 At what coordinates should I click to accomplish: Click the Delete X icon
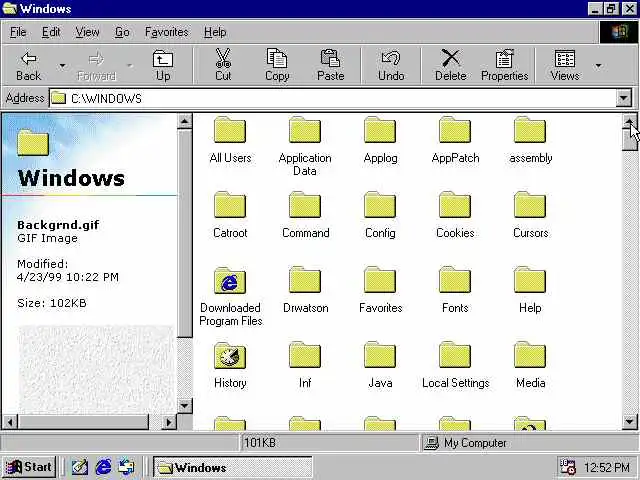pos(451,65)
